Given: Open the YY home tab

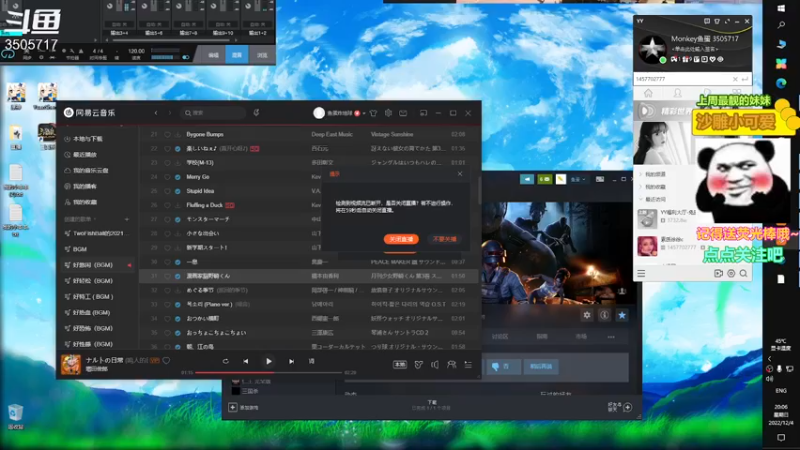Looking at the screenshot, I should 648,93.
